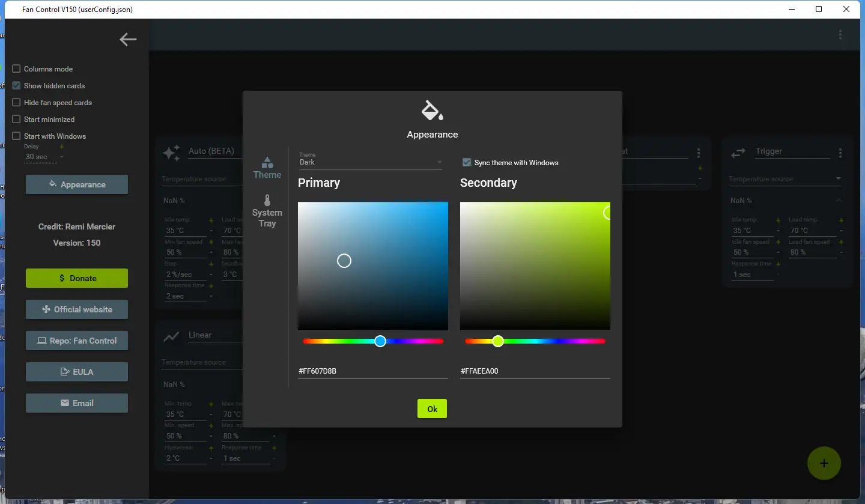The height and width of the screenshot is (504, 865).
Task: Go back using the sidebar arrow
Action: 128,40
